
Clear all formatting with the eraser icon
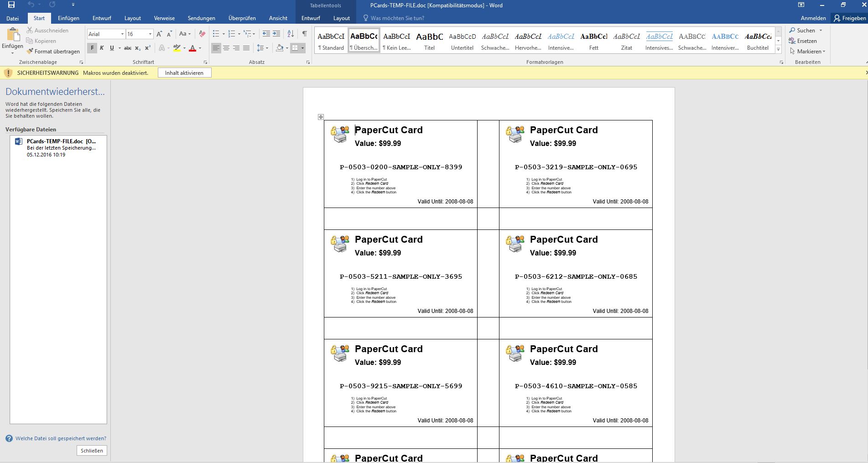[202, 34]
